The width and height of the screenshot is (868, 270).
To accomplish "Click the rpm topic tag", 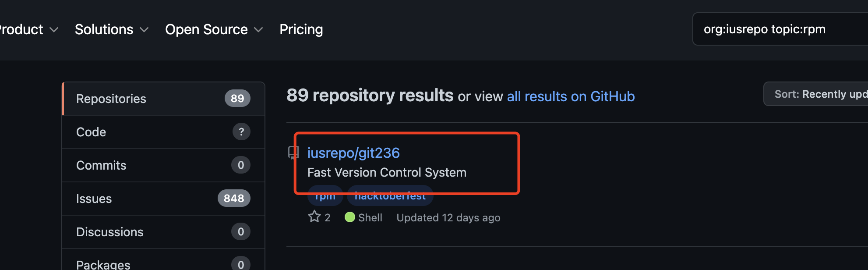I will (x=325, y=195).
